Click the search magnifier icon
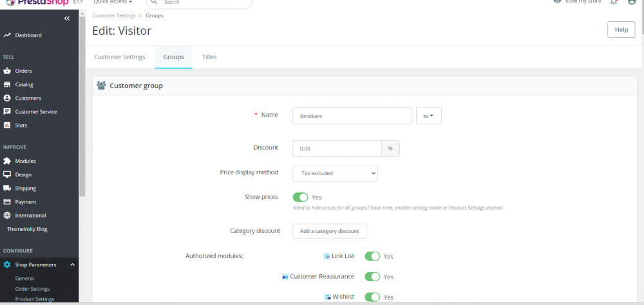The width and height of the screenshot is (644, 305). point(154,2)
